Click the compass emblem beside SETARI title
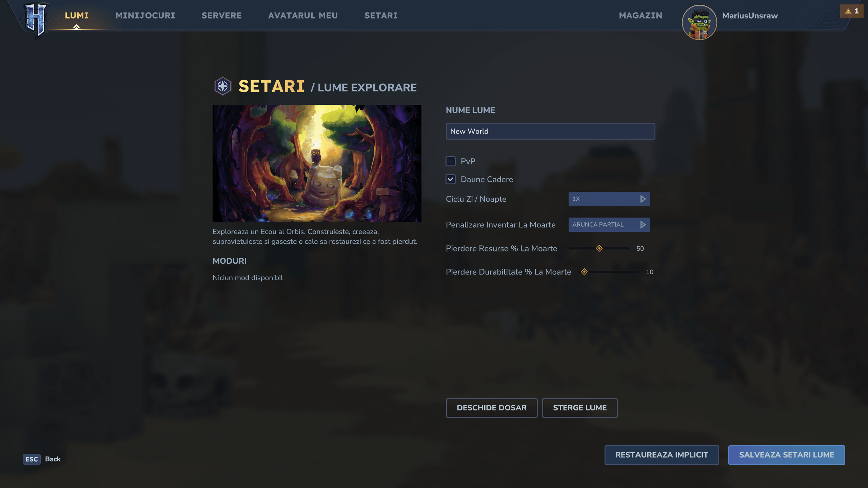868x488 pixels. coord(222,86)
